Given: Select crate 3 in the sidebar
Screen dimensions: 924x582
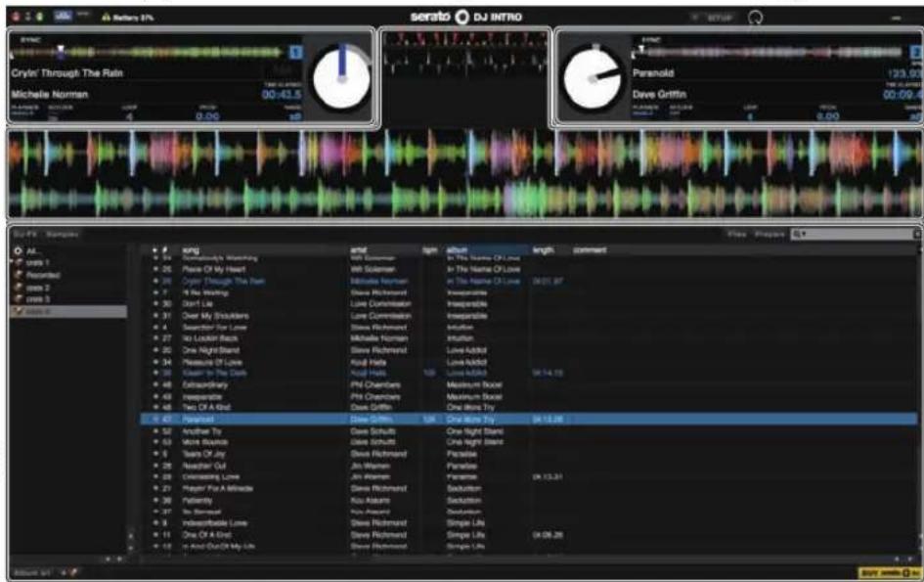Looking at the screenshot, I should point(38,299).
